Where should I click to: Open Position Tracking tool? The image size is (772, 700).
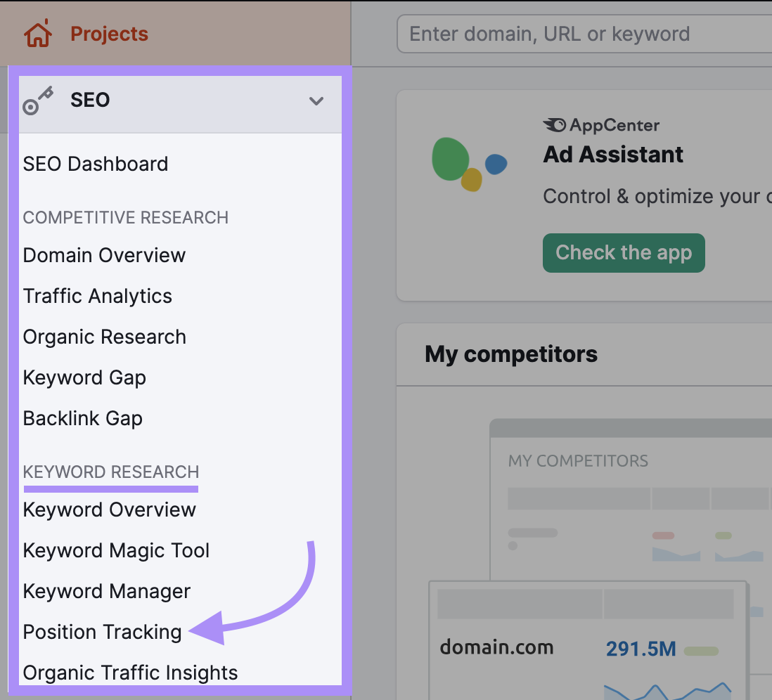pos(102,632)
